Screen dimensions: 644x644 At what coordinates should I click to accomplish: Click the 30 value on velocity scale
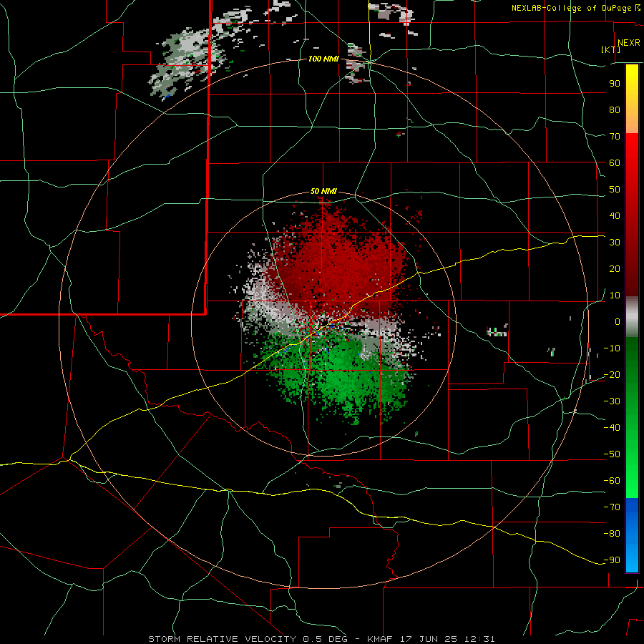pyautogui.click(x=615, y=243)
